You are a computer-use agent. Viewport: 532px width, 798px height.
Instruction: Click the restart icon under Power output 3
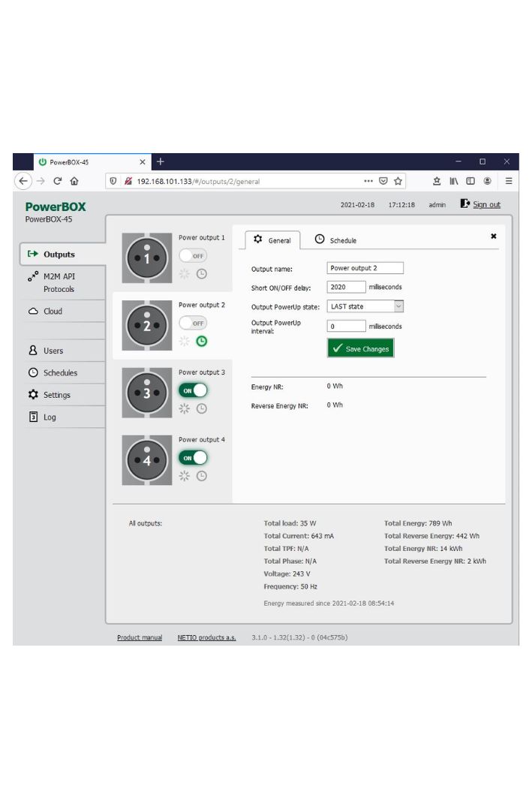click(185, 408)
